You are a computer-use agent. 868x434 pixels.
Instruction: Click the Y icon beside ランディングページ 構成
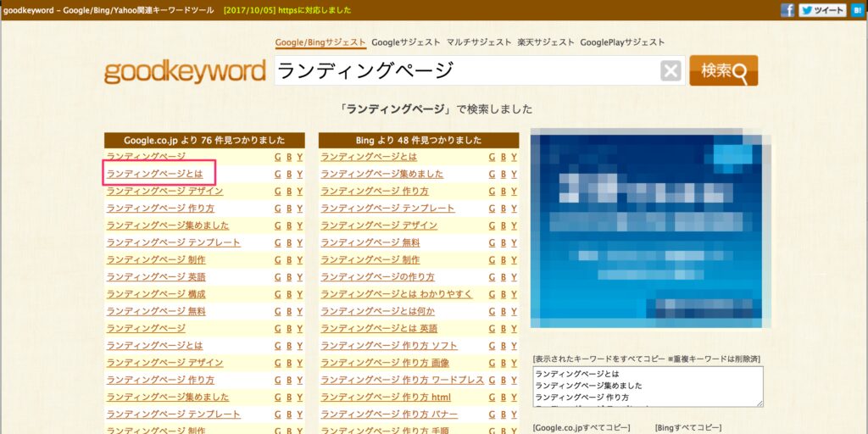tap(299, 294)
